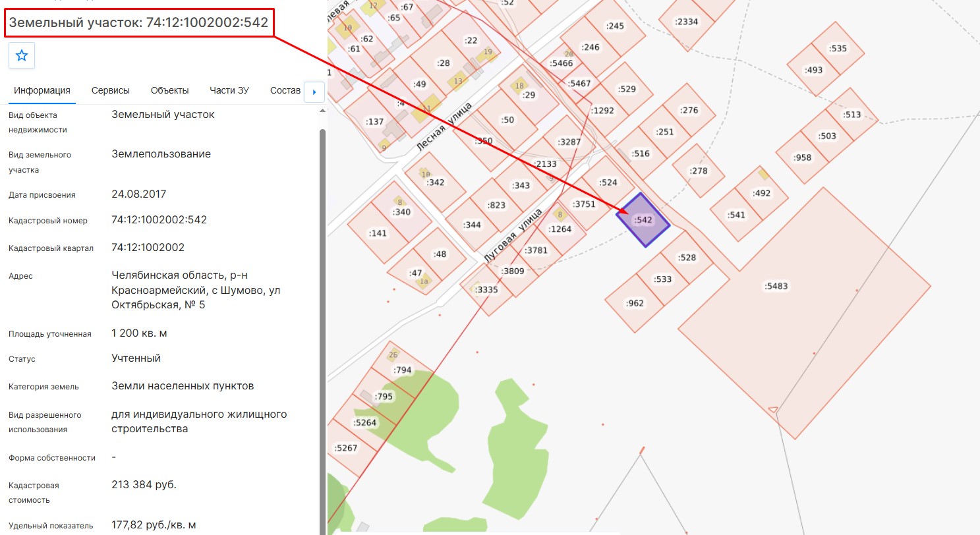Click parcel :2334 at top of map
This screenshot has height=535, width=980.
686,21
